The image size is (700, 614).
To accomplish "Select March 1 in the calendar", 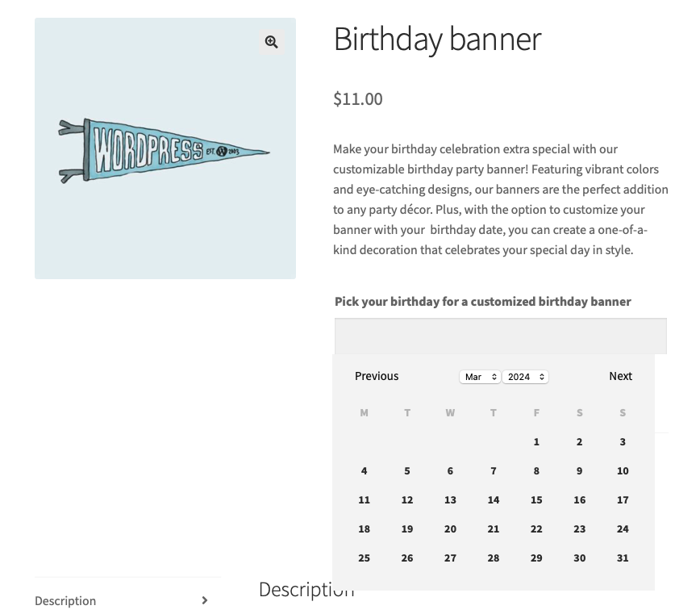I will pos(536,442).
